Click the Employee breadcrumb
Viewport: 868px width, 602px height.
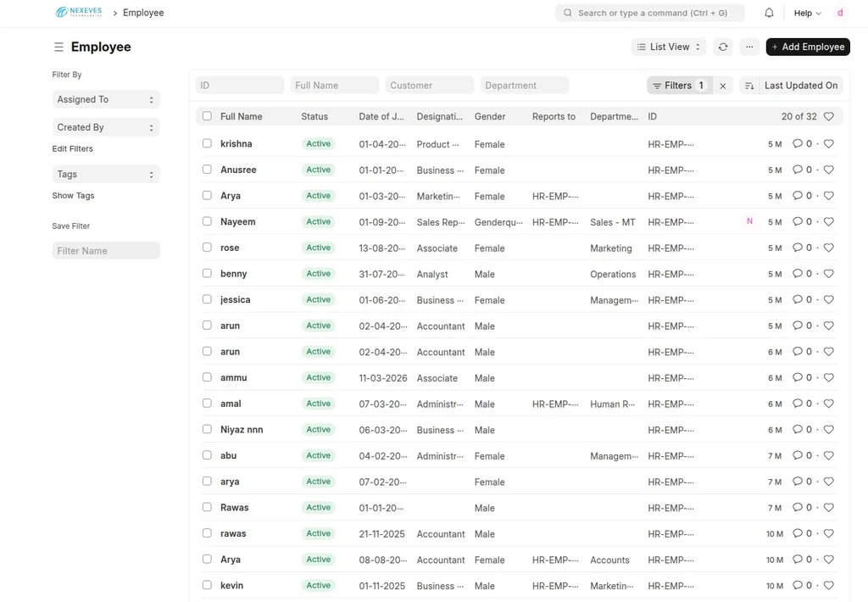tap(143, 13)
